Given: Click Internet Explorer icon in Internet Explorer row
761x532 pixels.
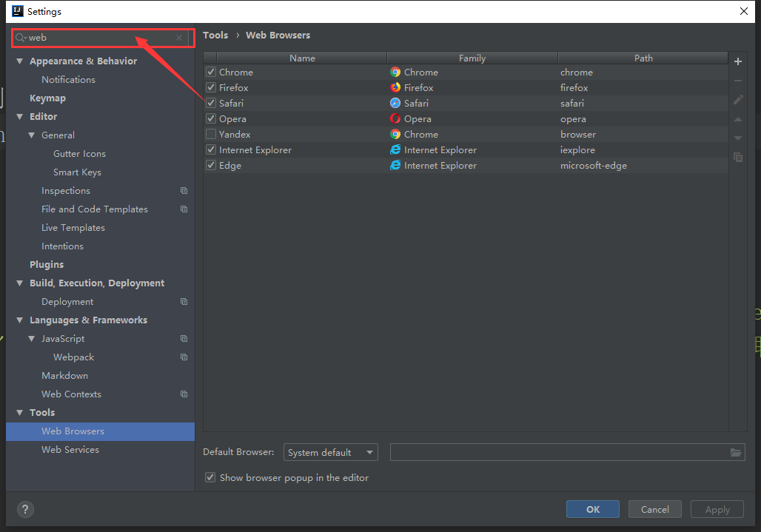Looking at the screenshot, I should [395, 150].
